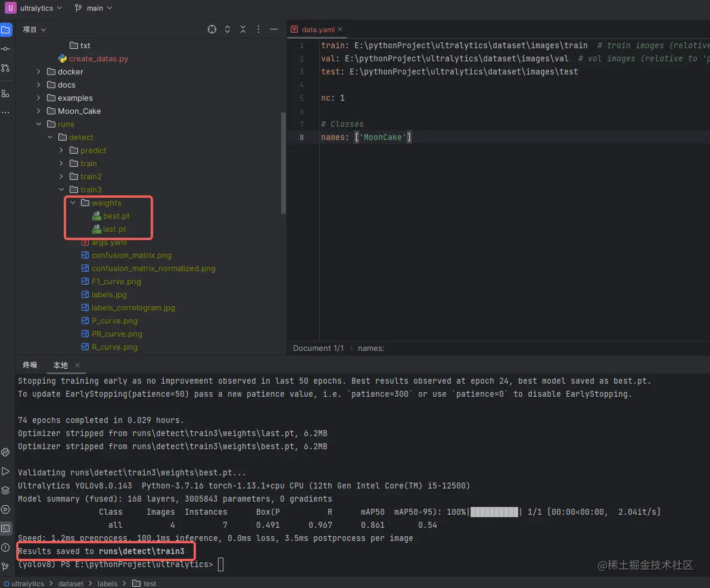
Task: Open the Problems tool window icon
Action: (x=5, y=547)
